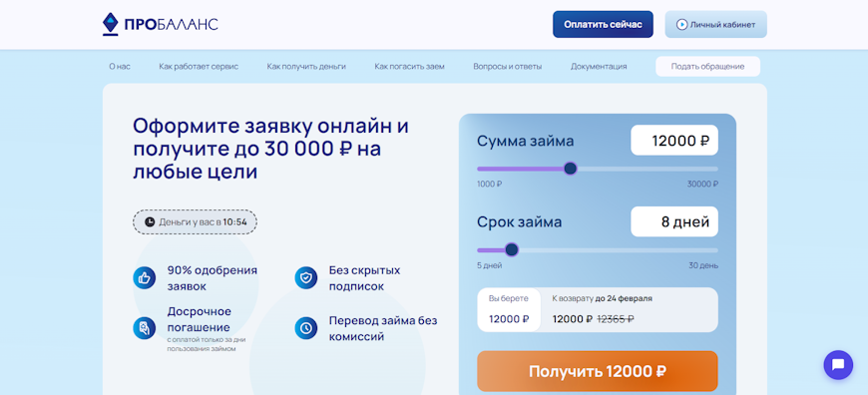Click the early repayment icon beside Досрочное погашение
Screen dimensions: 868x395
145,328
